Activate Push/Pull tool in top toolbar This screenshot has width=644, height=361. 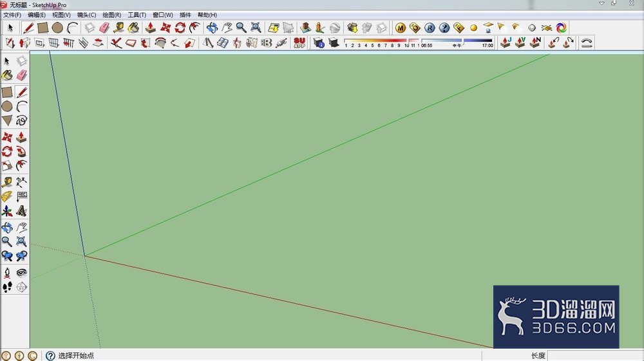[x=151, y=28]
